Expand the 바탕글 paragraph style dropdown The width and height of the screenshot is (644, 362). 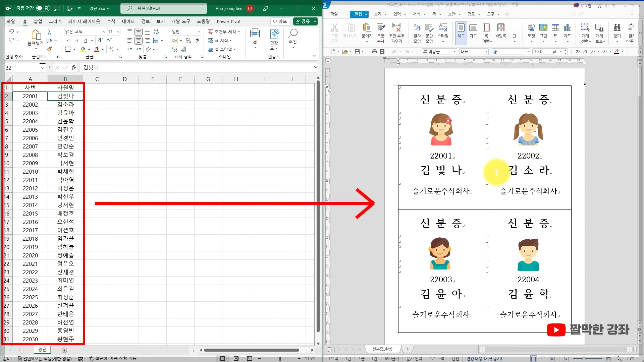(x=455, y=52)
